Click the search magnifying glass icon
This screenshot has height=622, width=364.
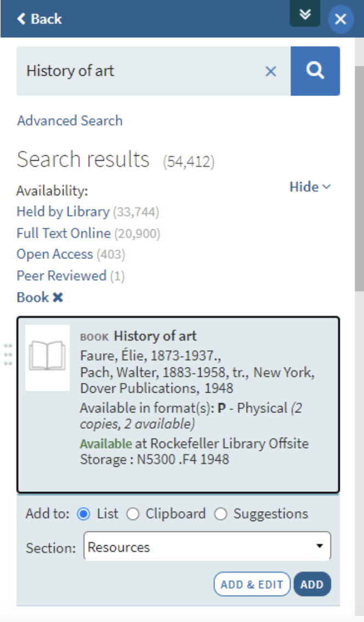click(315, 71)
